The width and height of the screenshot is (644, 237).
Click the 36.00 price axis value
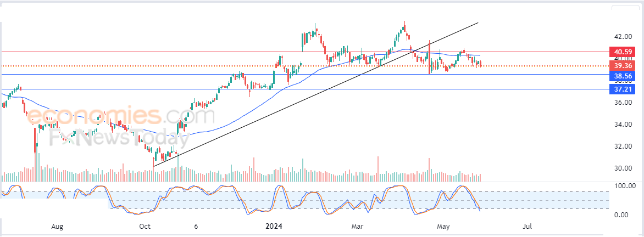(x=623, y=102)
